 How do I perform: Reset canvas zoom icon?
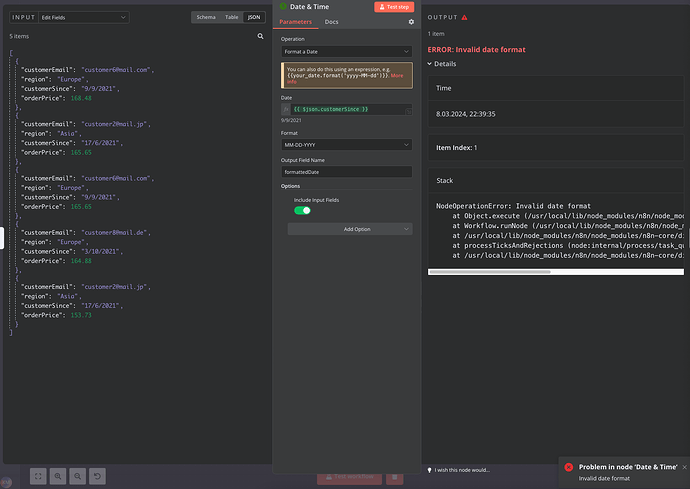tap(97, 476)
